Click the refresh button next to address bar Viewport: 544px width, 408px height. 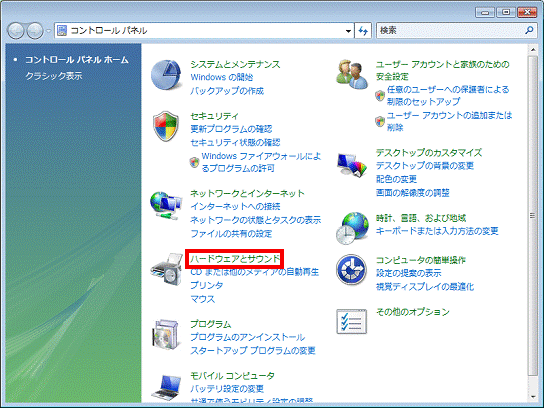(363, 31)
